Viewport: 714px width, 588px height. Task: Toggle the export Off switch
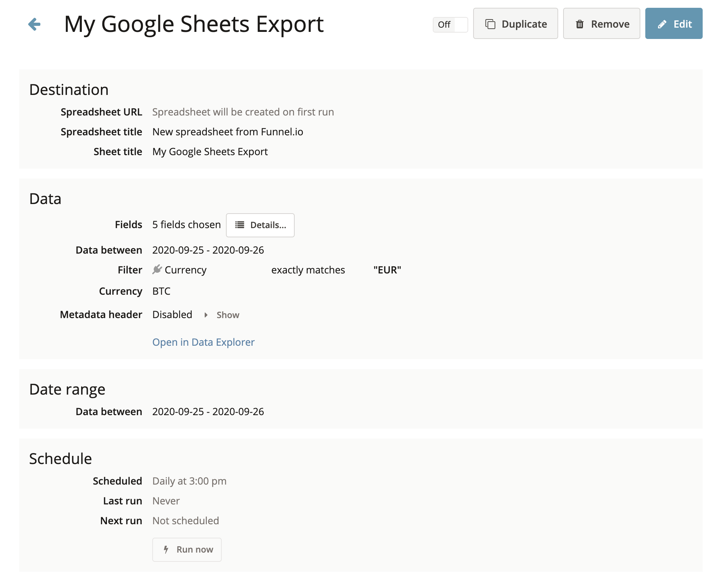click(x=450, y=24)
